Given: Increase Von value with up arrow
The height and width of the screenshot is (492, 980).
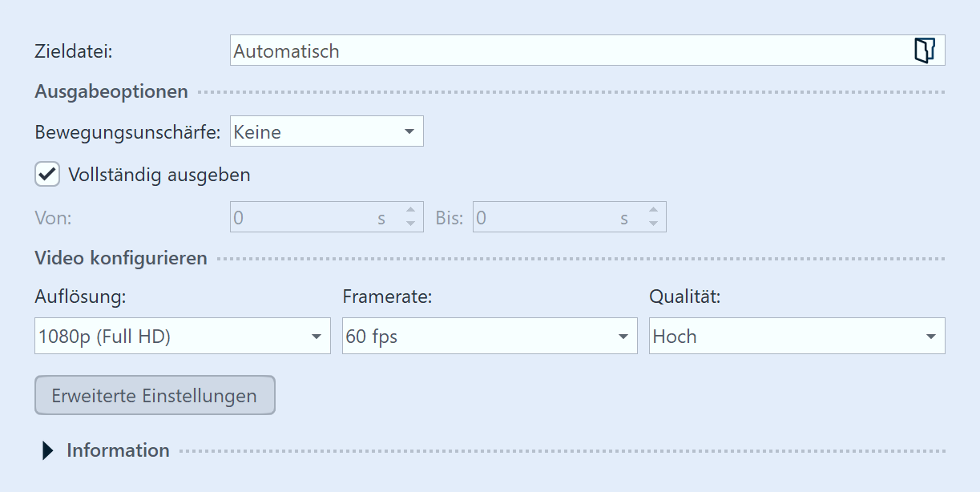Looking at the screenshot, I should click(410, 211).
